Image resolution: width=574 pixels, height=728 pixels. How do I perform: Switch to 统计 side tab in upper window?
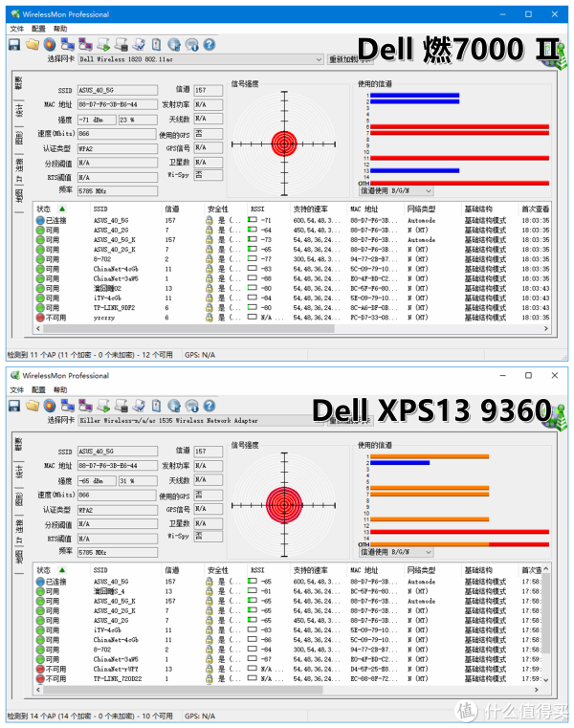click(x=19, y=110)
